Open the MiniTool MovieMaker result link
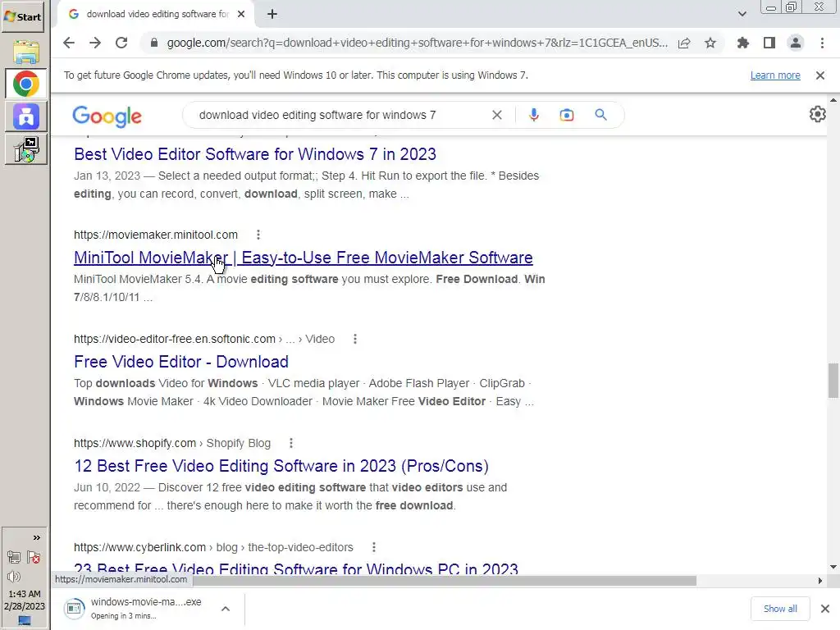This screenshot has height=630, width=840. coord(304,258)
